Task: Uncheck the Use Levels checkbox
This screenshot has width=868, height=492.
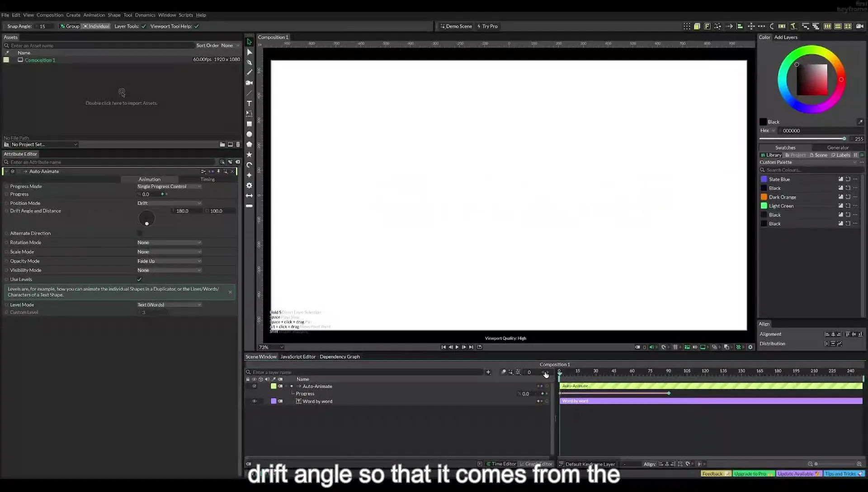Action: [139, 279]
